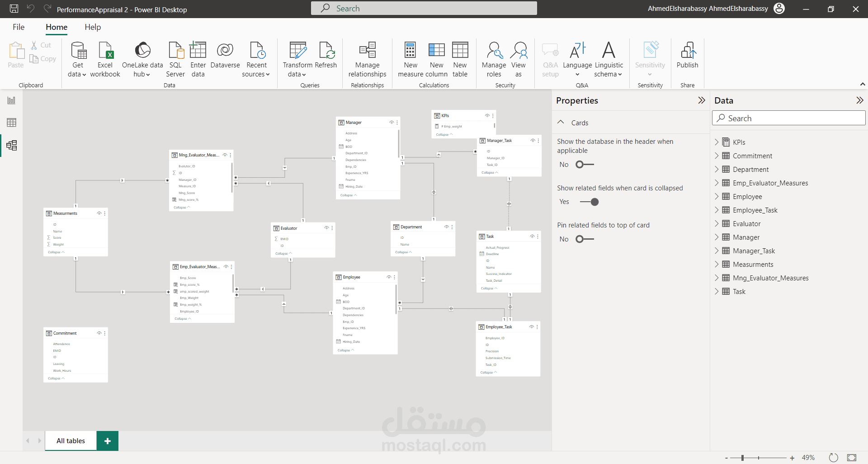The height and width of the screenshot is (464, 868).
Task: Collapse the Properties pane
Action: click(701, 100)
